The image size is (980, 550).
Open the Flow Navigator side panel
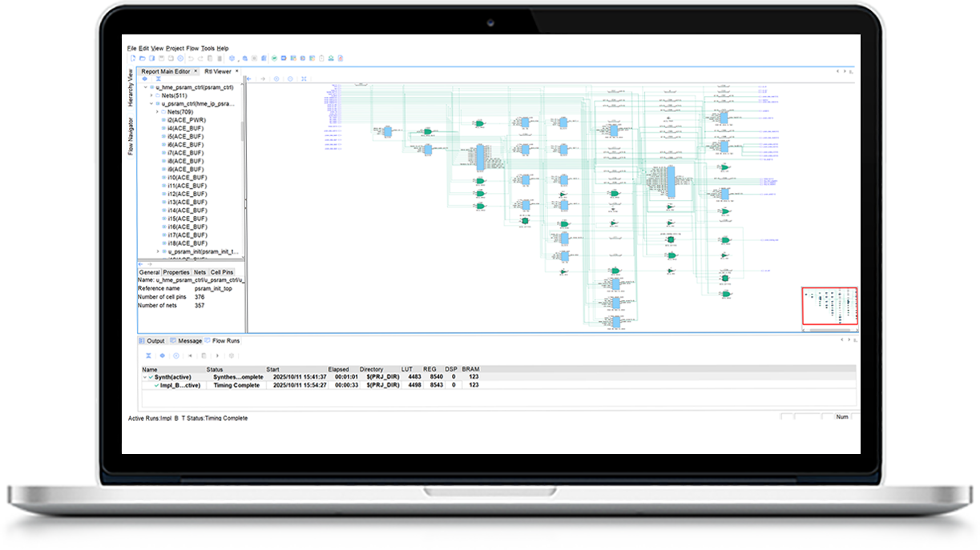[131, 136]
